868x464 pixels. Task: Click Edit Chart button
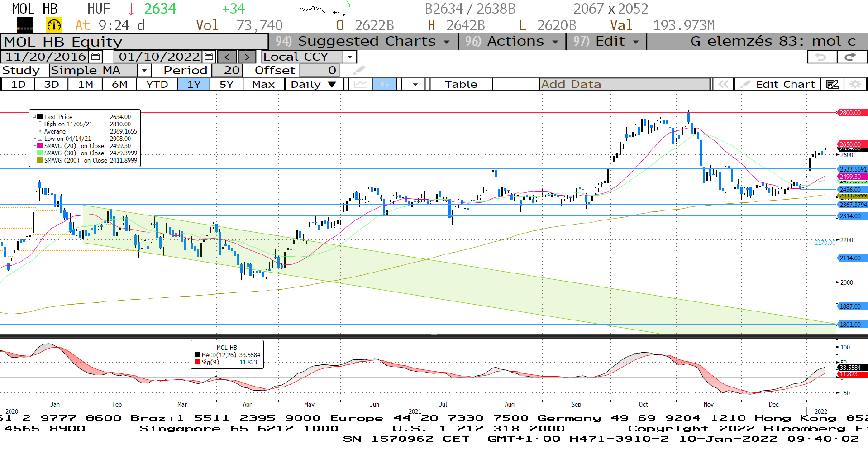point(778,84)
